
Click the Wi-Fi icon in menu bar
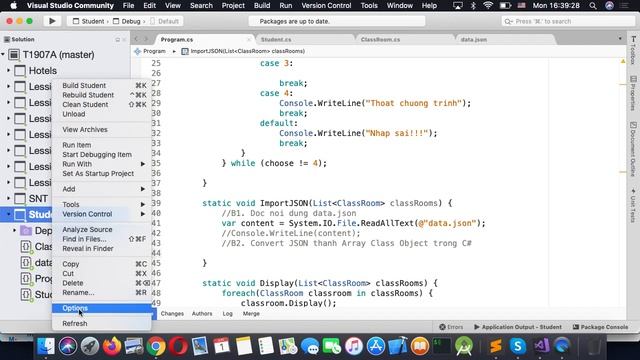click(488, 6)
